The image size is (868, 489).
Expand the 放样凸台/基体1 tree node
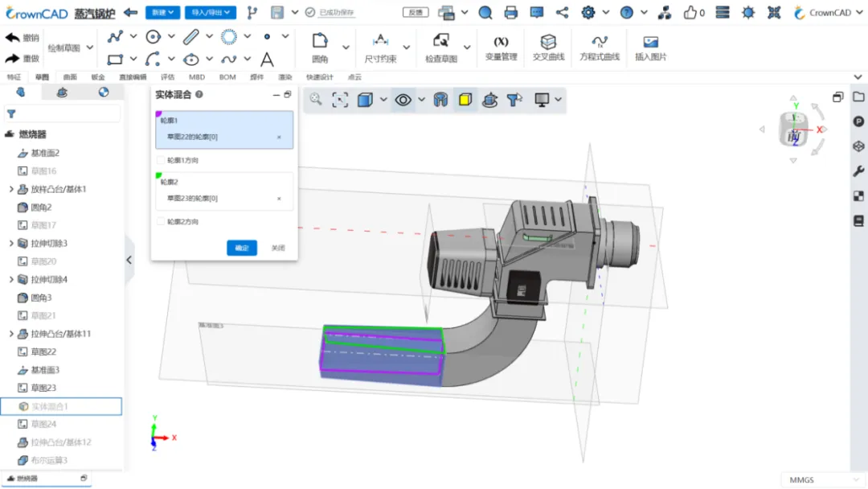point(11,189)
